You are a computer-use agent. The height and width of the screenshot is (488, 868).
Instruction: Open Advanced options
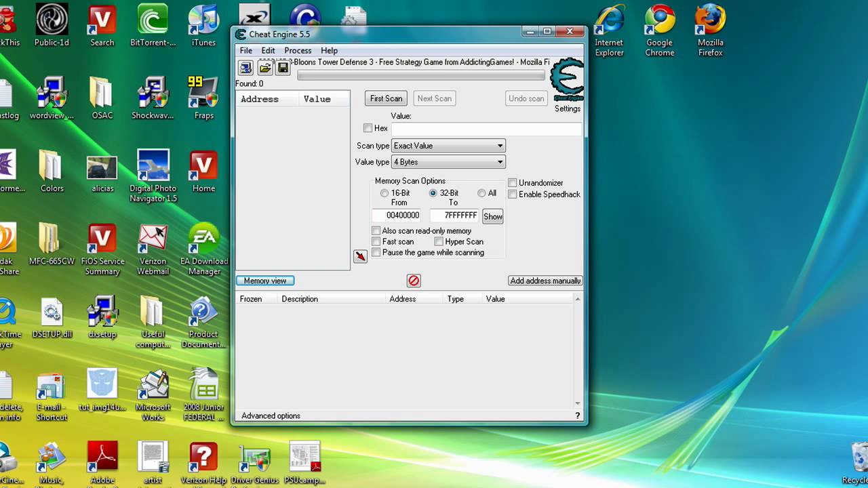pos(271,416)
